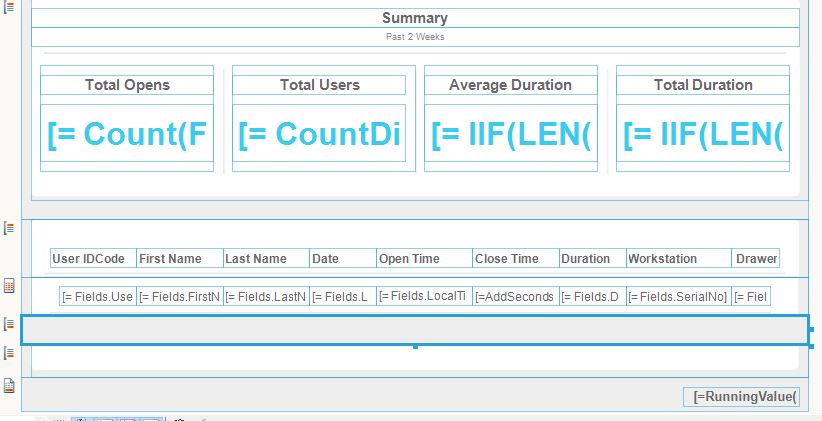This screenshot has height=421, width=822.
Task: Select the User IDCode column header
Action: point(93,258)
